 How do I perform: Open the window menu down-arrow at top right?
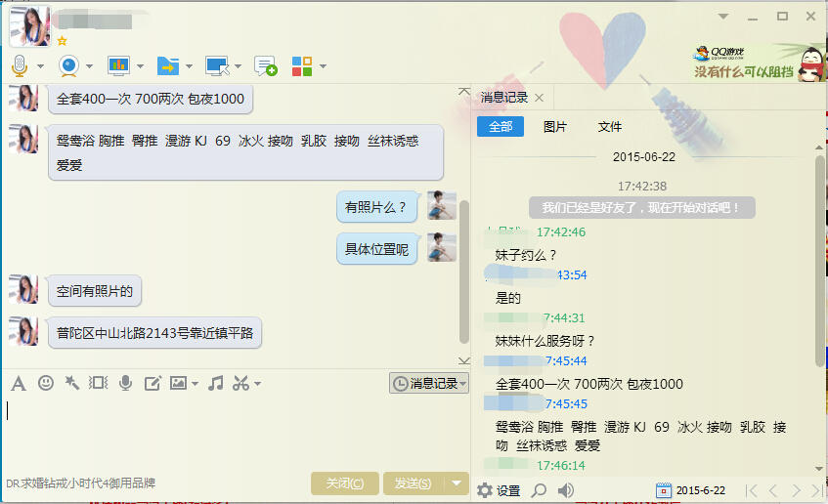click(x=723, y=17)
